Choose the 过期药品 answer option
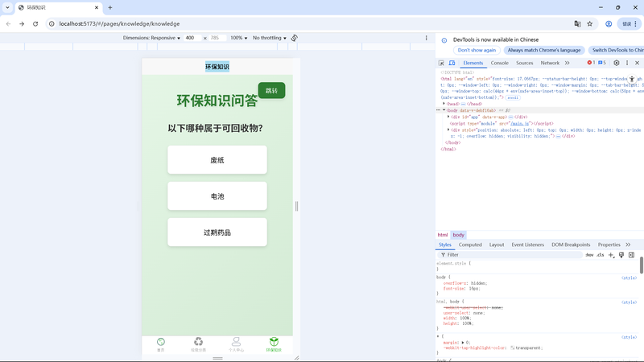The image size is (644, 362). (217, 232)
